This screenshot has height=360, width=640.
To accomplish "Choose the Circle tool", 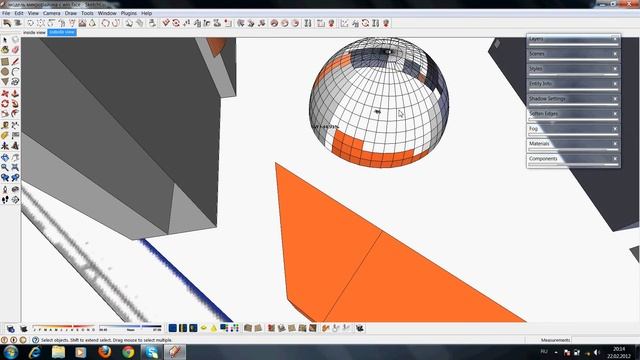I will [5, 72].
